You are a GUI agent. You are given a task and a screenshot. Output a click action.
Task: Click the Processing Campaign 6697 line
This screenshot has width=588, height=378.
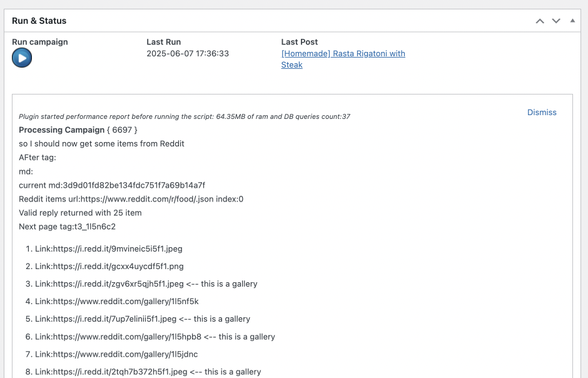(x=78, y=130)
